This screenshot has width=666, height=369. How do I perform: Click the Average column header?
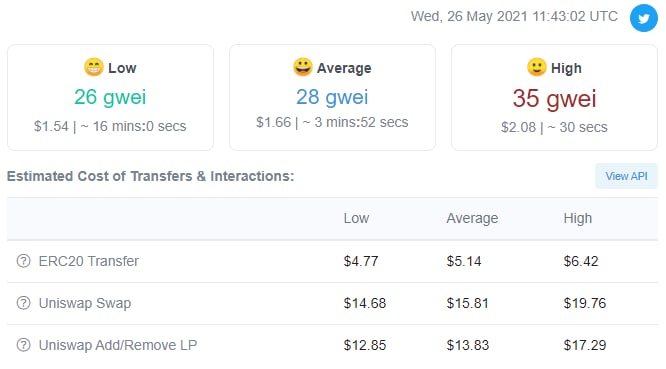point(472,218)
